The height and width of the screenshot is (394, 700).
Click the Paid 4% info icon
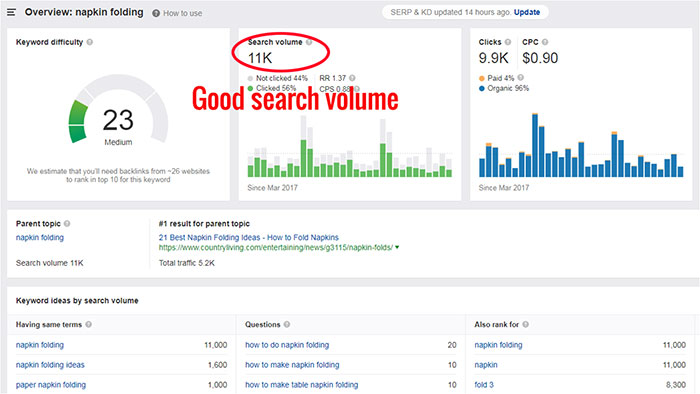coord(521,78)
